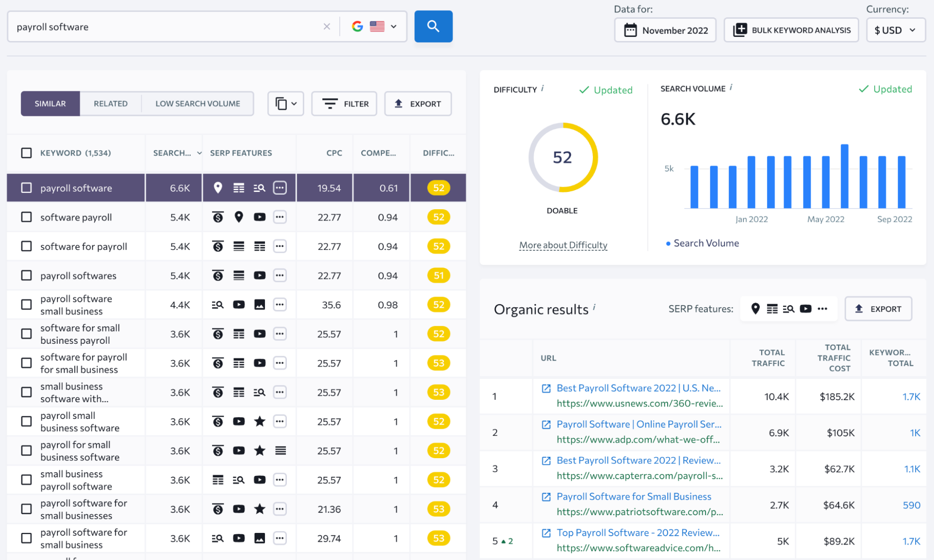Image resolution: width=934 pixels, height=560 pixels.
Task: Click the image icon in the payroll software for small business row
Action: (259, 539)
